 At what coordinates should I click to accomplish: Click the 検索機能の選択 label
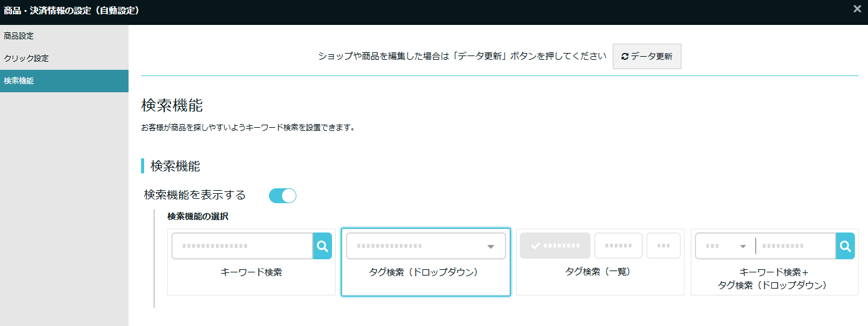[x=198, y=216]
